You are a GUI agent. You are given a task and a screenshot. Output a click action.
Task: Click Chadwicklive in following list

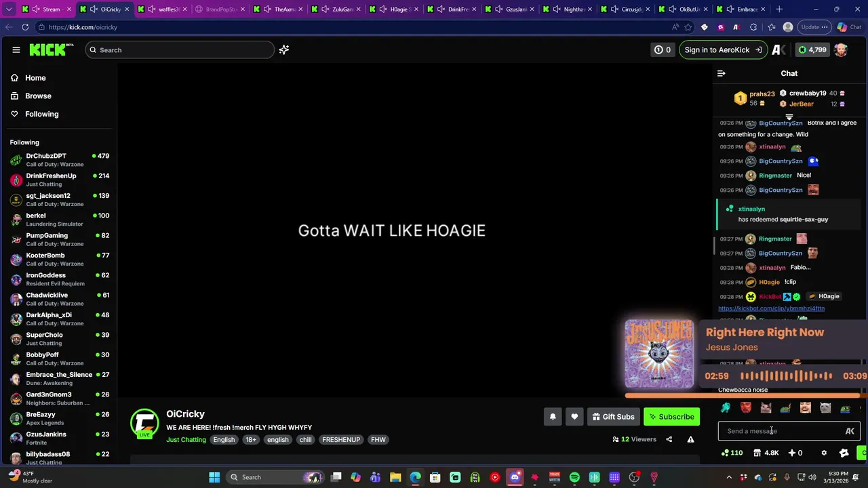pyautogui.click(x=60, y=299)
